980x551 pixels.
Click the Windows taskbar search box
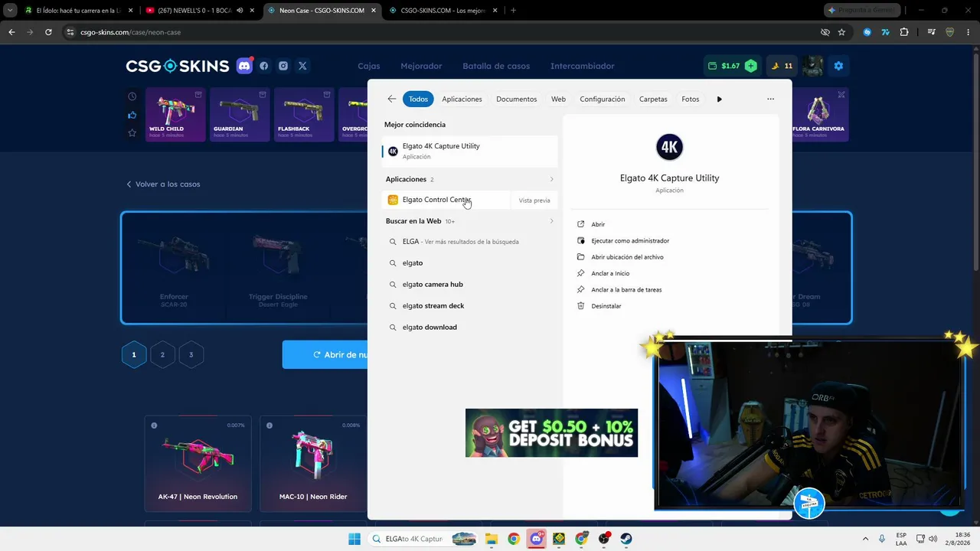click(423, 539)
